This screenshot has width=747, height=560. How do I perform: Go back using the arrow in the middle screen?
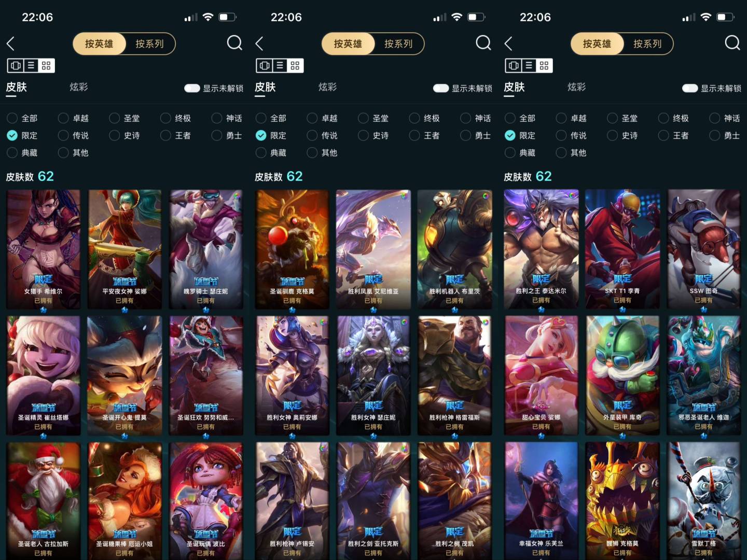(259, 44)
